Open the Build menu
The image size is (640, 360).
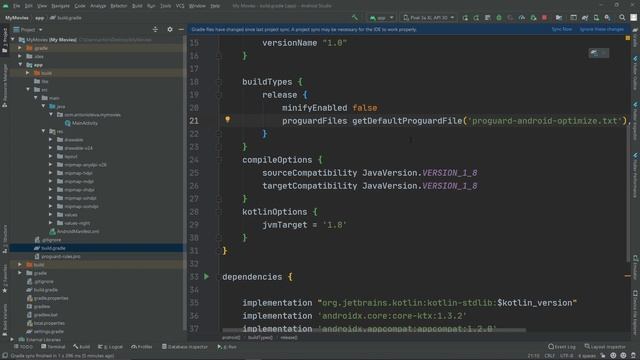coord(137,6)
